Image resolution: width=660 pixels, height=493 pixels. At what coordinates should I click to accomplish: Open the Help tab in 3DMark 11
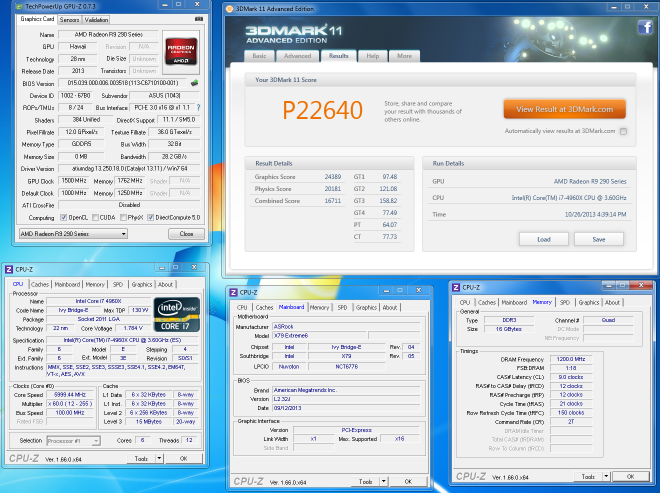(373, 56)
